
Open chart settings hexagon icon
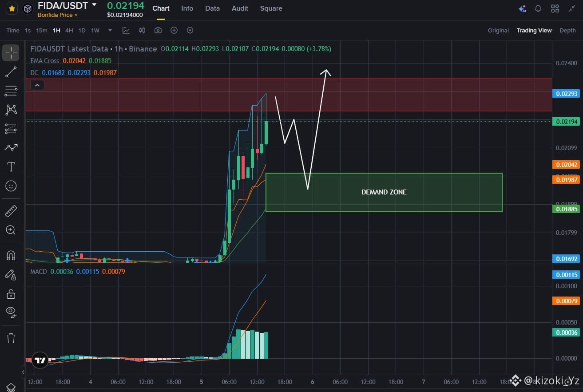point(190,30)
